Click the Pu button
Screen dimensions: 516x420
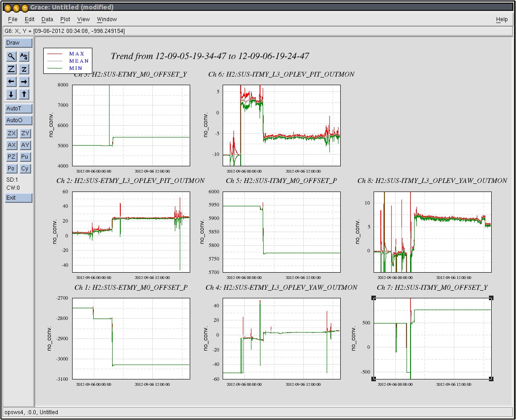(x=25, y=157)
